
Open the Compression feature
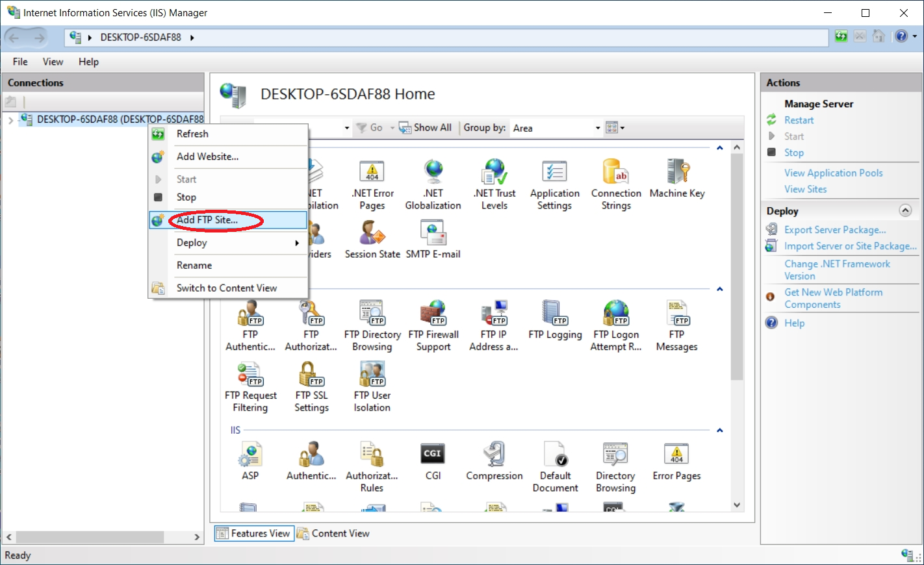pos(494,461)
